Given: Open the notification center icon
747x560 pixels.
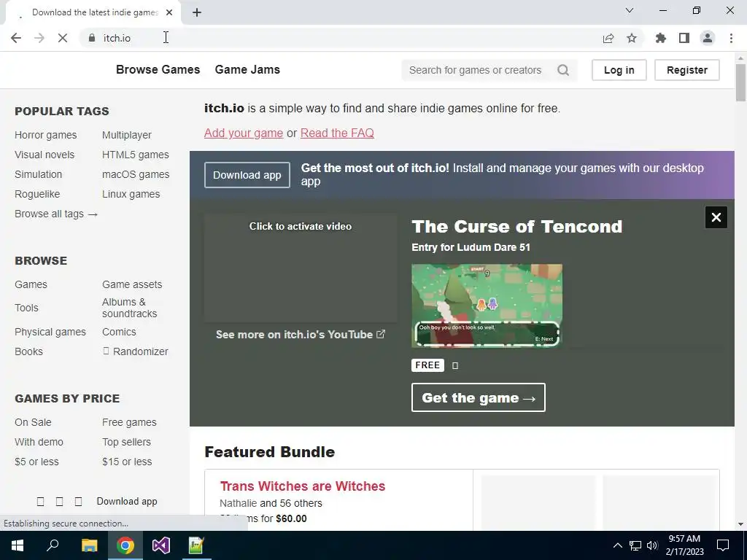Looking at the screenshot, I should 723,545.
